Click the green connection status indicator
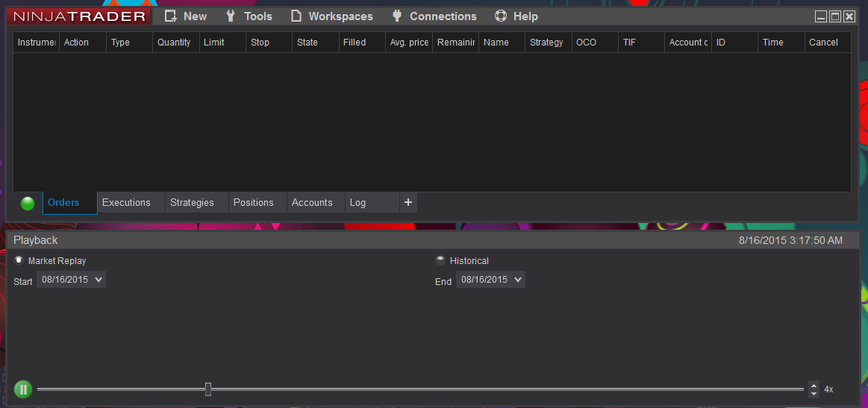 point(28,203)
